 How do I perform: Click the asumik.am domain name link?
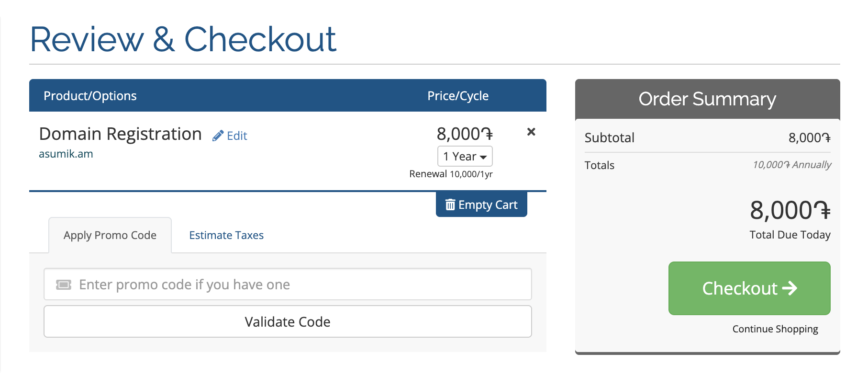click(x=66, y=154)
